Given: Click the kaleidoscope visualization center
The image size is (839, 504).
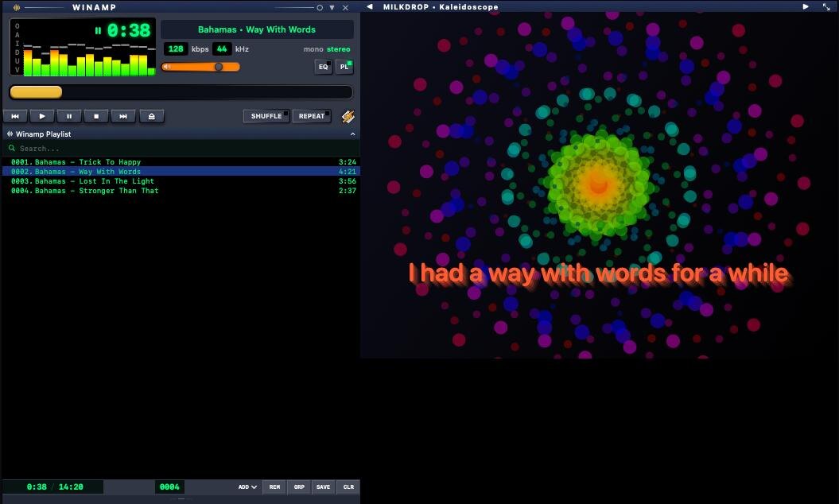Looking at the screenshot, I should click(598, 184).
